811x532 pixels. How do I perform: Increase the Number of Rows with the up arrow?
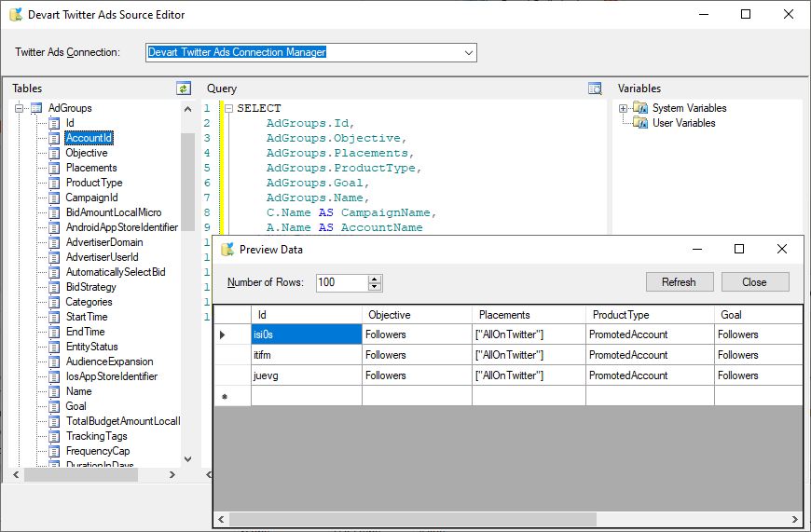click(375, 279)
